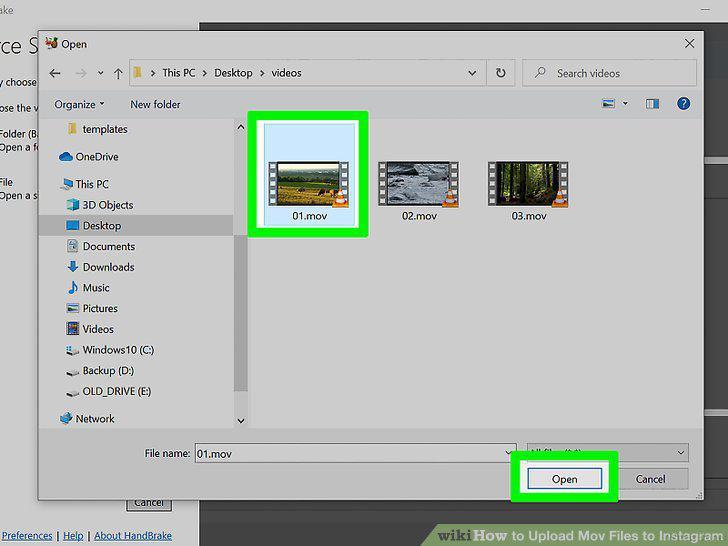
Task: Refresh the videos folder
Action: (x=500, y=73)
